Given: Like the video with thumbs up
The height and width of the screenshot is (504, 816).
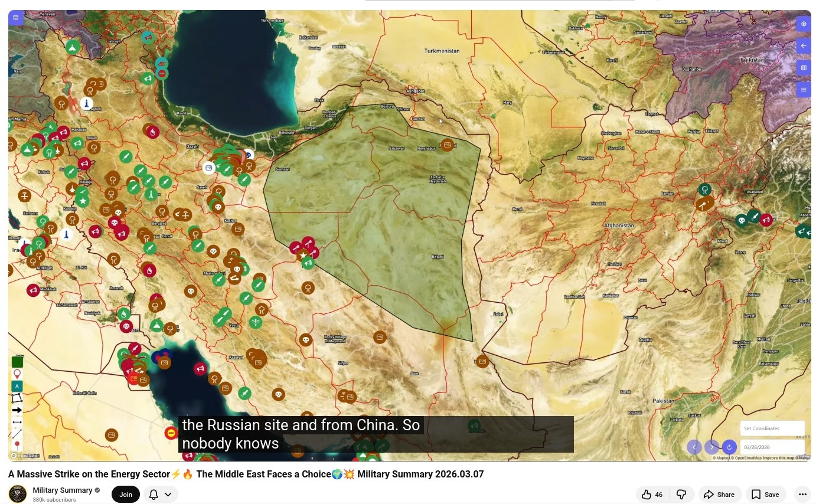Looking at the screenshot, I should pos(651,495).
